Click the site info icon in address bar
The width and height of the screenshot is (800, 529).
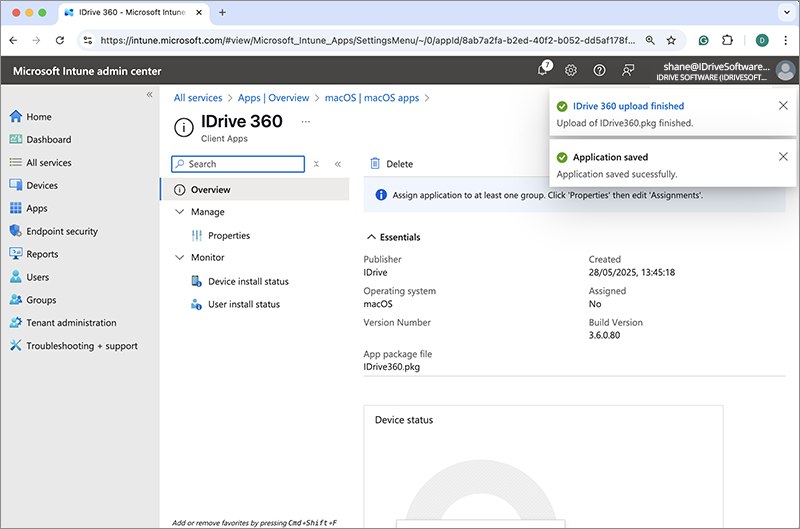pyautogui.click(x=88, y=40)
